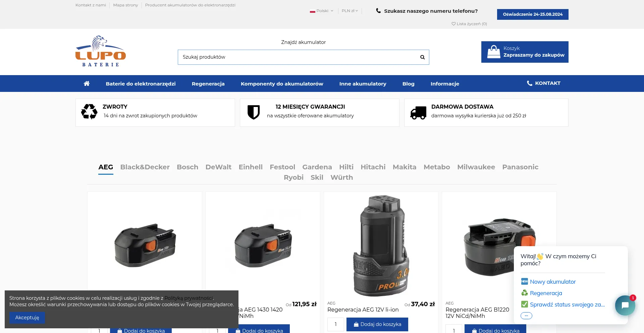This screenshot has width=644, height=333.
Task: Click the chat ellipsis more-options button
Action: click(526, 316)
